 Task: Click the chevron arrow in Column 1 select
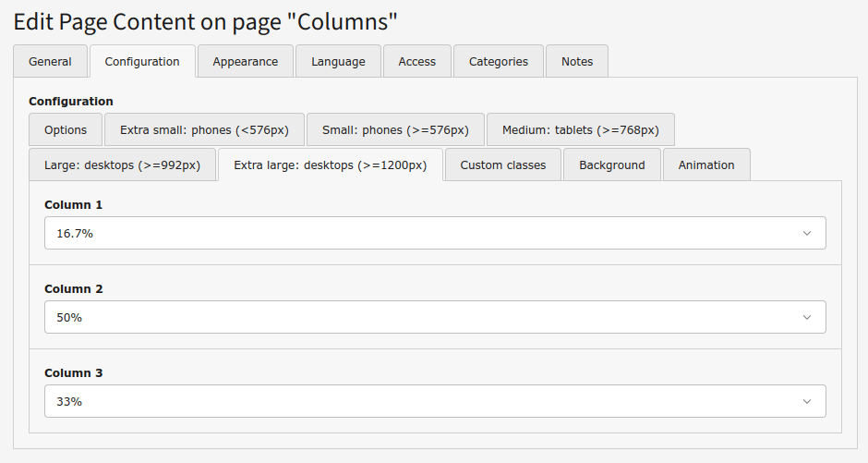pyautogui.click(x=807, y=234)
